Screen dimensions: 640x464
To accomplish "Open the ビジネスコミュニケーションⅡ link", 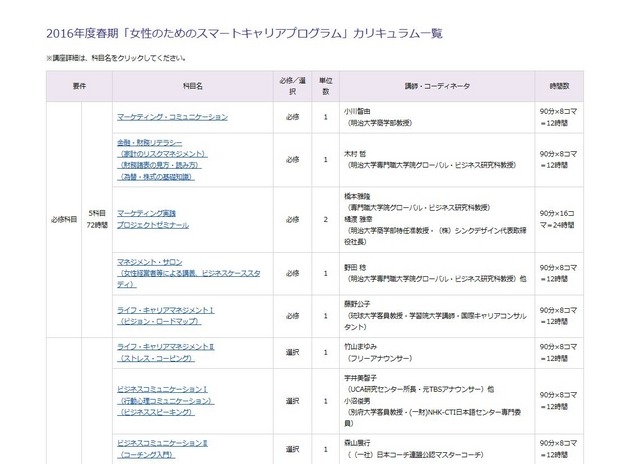I will tap(162, 448).
